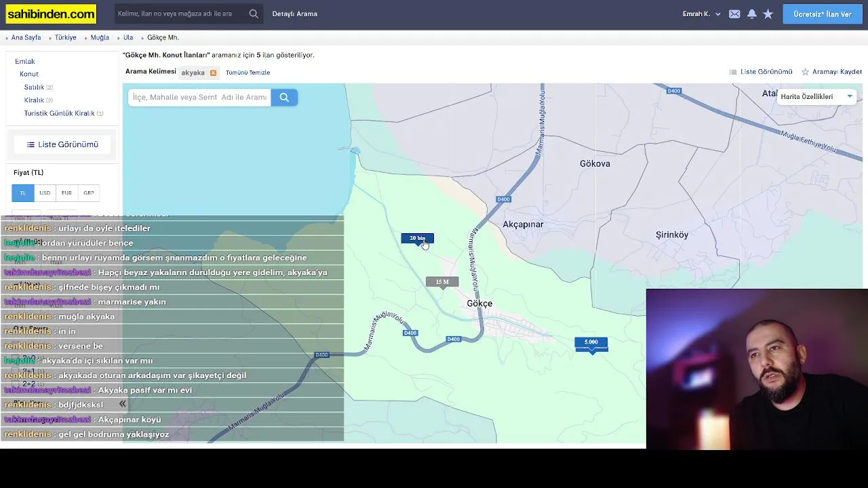Click Aramayı Kaydet to save search
This screenshot has width=868, height=488.
click(x=831, y=72)
